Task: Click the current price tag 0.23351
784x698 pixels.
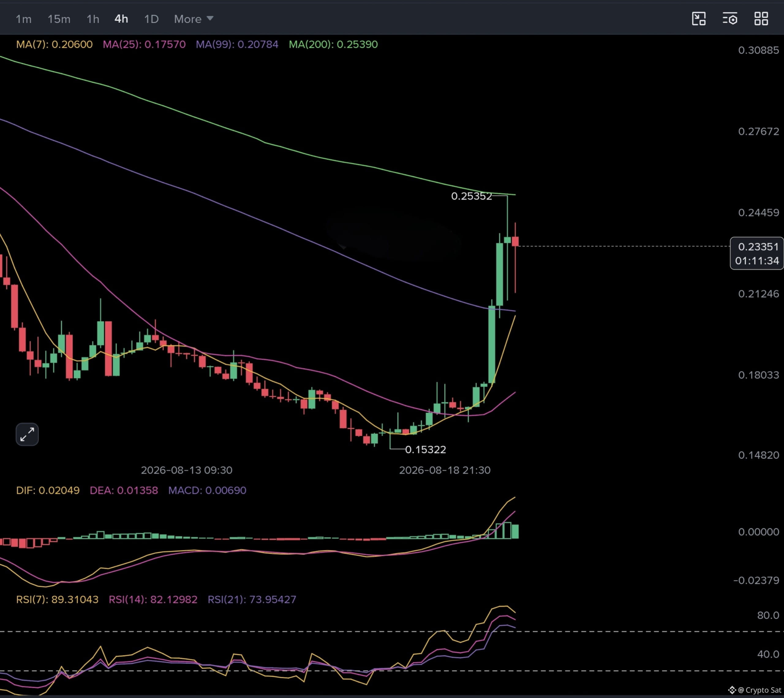Action: click(x=758, y=247)
